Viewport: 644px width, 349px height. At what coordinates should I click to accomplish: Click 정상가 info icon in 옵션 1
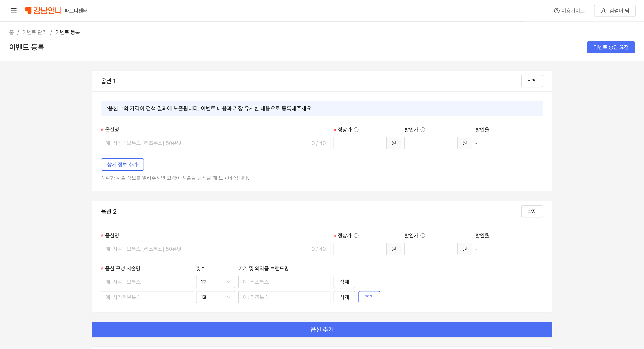(x=356, y=130)
